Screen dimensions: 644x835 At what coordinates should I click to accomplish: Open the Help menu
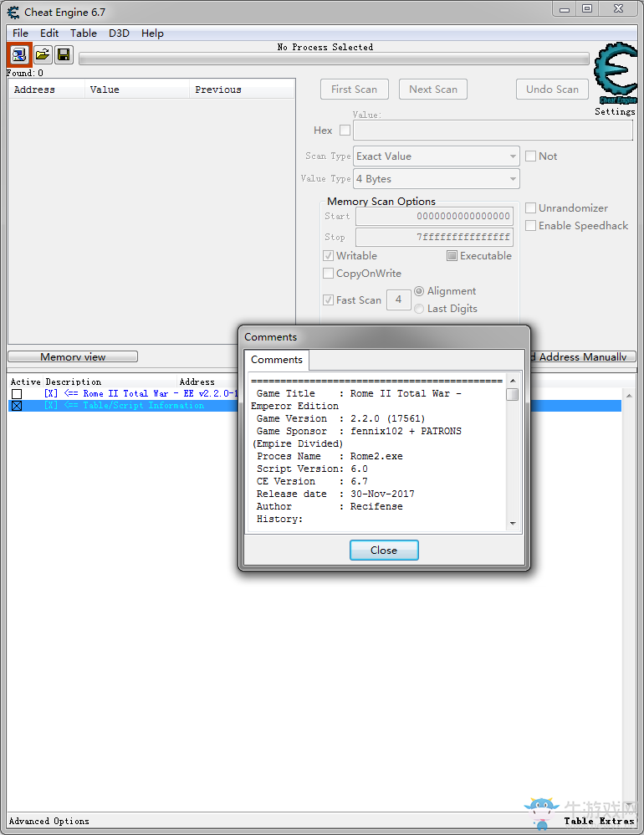pos(152,33)
